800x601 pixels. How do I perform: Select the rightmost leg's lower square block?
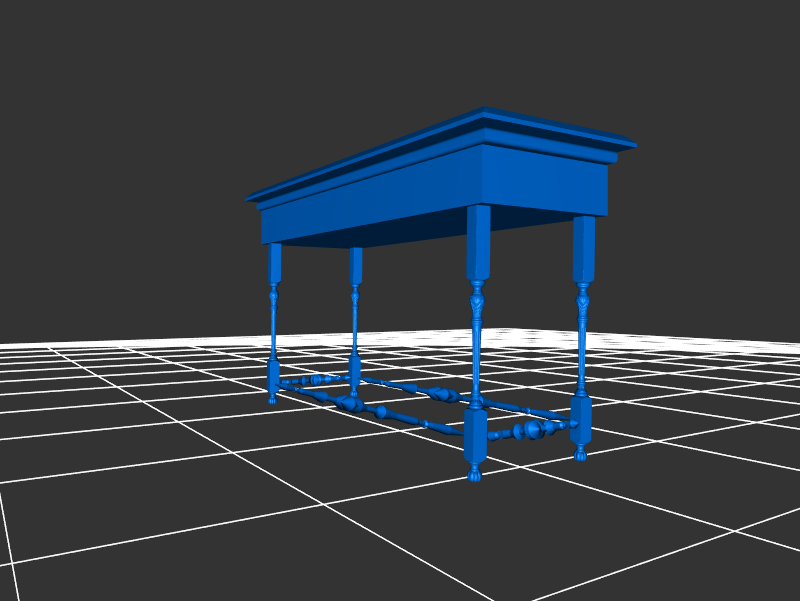pos(581,420)
